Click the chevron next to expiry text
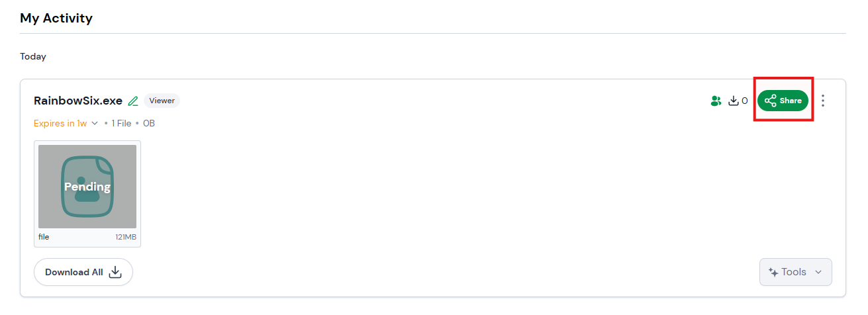868x315 pixels. pos(95,123)
